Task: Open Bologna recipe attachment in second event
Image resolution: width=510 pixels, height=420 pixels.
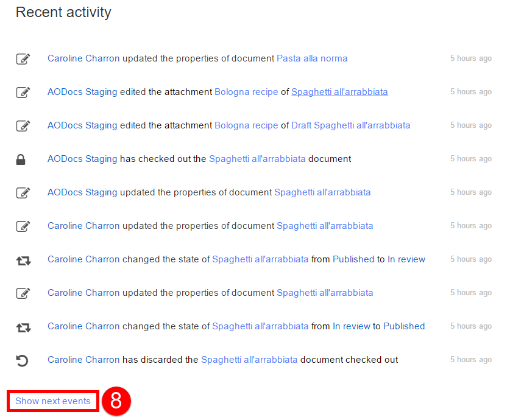Action: tap(246, 92)
